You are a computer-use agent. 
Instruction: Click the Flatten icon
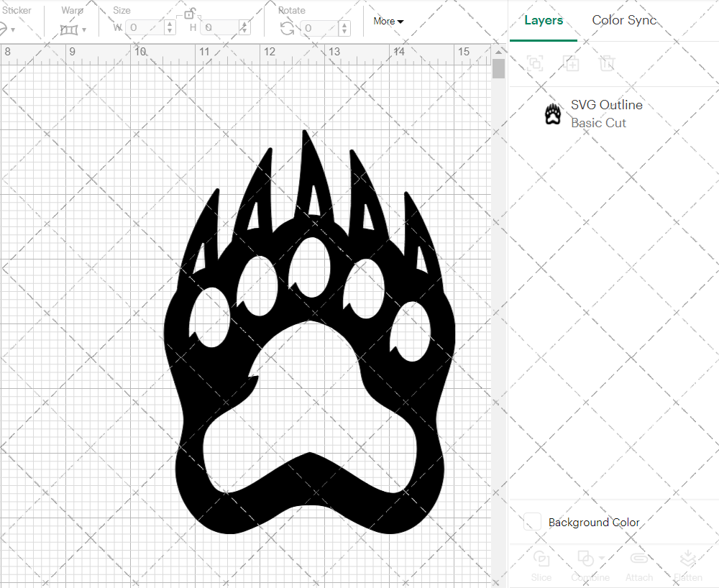687,559
